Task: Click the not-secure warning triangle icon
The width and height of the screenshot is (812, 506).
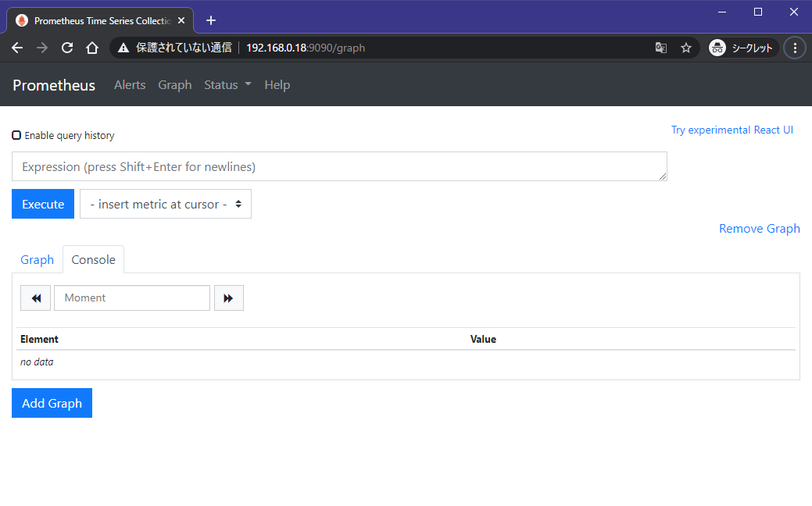Action: click(123, 48)
